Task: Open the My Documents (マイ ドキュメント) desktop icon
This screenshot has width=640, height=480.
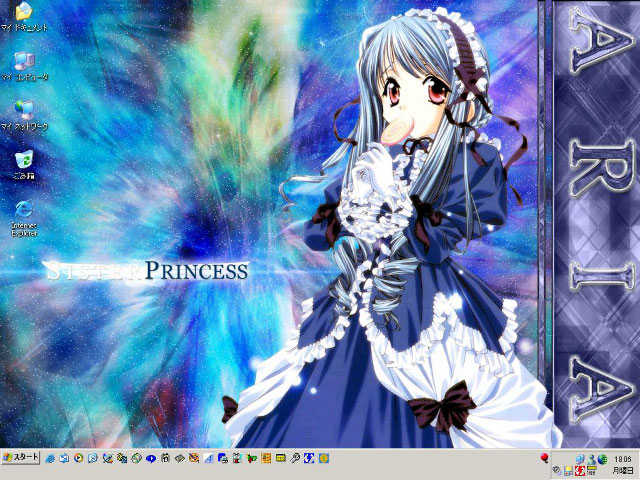Action: click(x=23, y=17)
